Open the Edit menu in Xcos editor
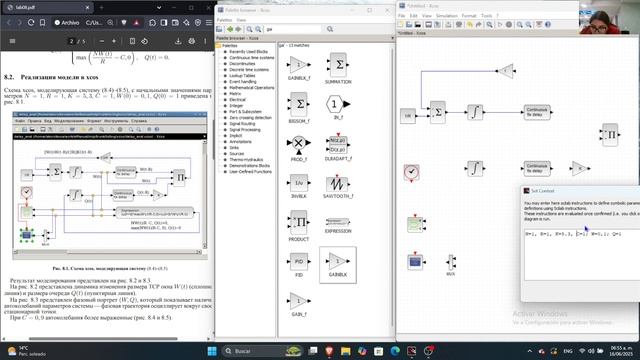 tap(413, 16)
